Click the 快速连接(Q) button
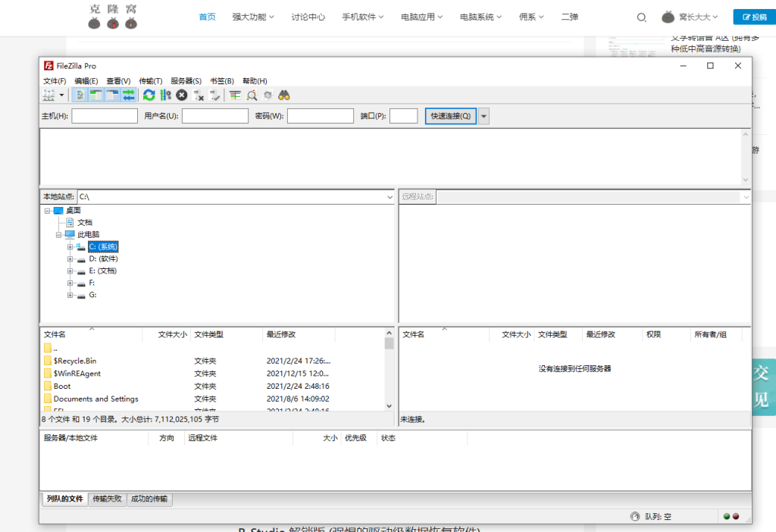Screen dimensions: 776x532 click(x=450, y=116)
